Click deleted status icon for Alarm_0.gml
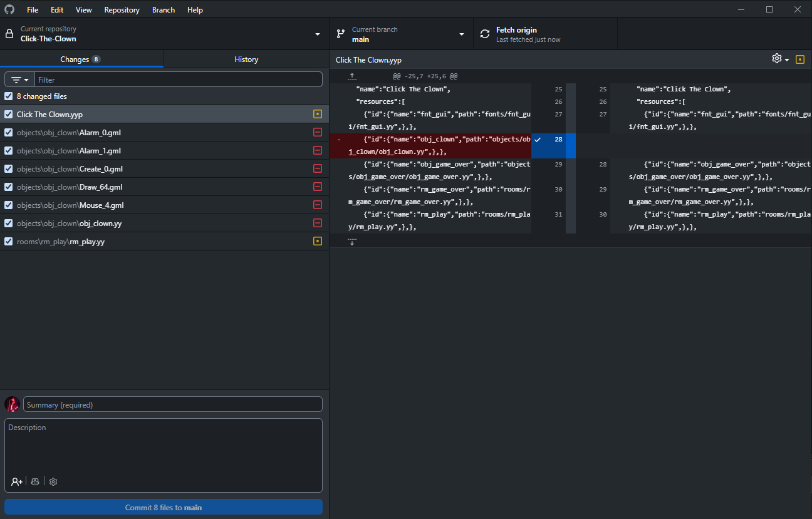The image size is (812, 519). coord(318,133)
